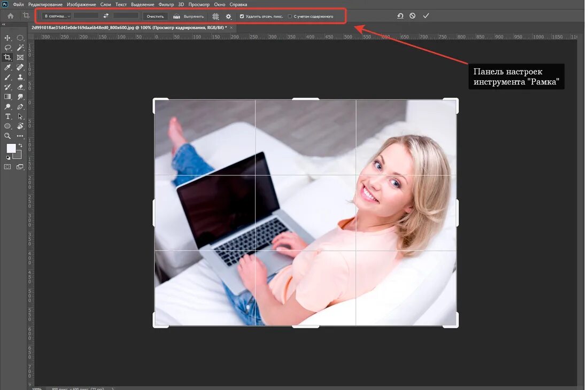Click the Home icon in options bar

pyautogui.click(x=11, y=16)
